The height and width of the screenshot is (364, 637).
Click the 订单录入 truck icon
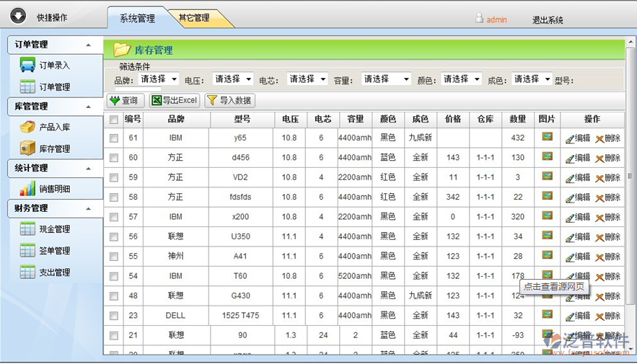click(27, 65)
